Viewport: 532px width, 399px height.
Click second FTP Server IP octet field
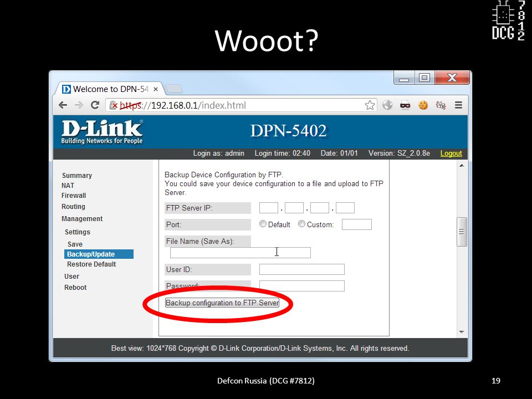point(294,208)
